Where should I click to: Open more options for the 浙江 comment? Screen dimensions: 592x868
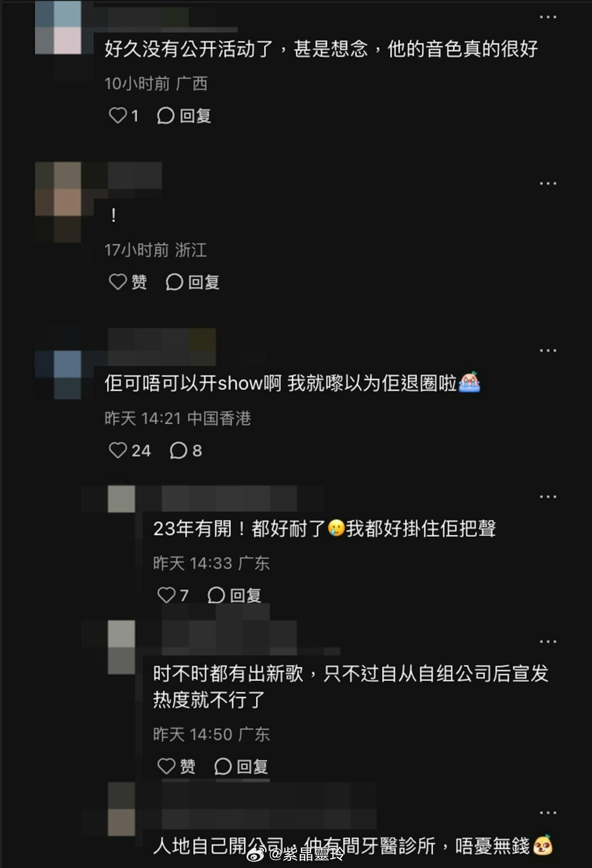coord(548,183)
